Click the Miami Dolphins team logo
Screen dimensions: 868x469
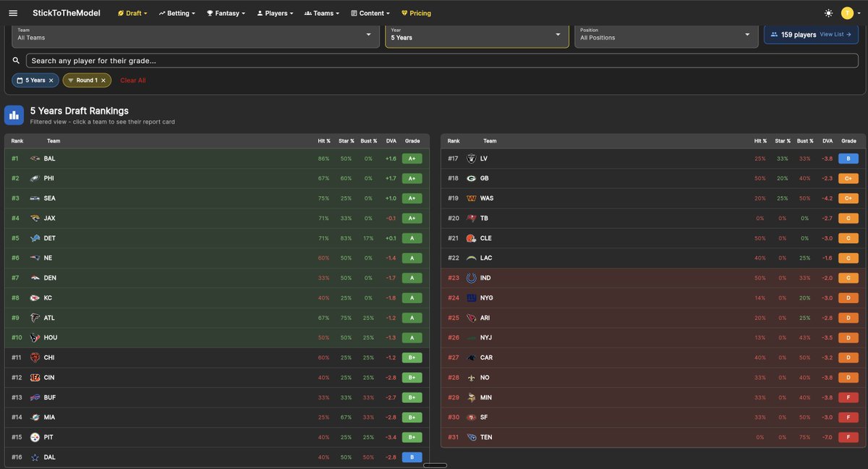click(35, 417)
